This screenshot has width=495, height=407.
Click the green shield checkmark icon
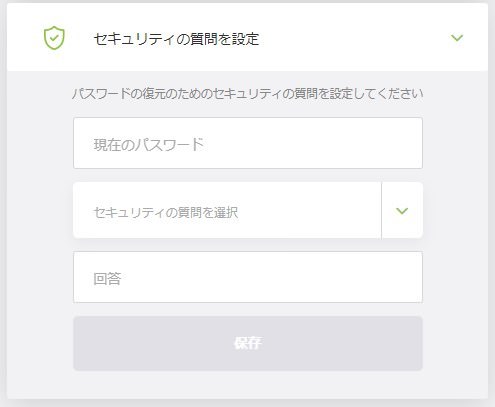tap(54, 38)
